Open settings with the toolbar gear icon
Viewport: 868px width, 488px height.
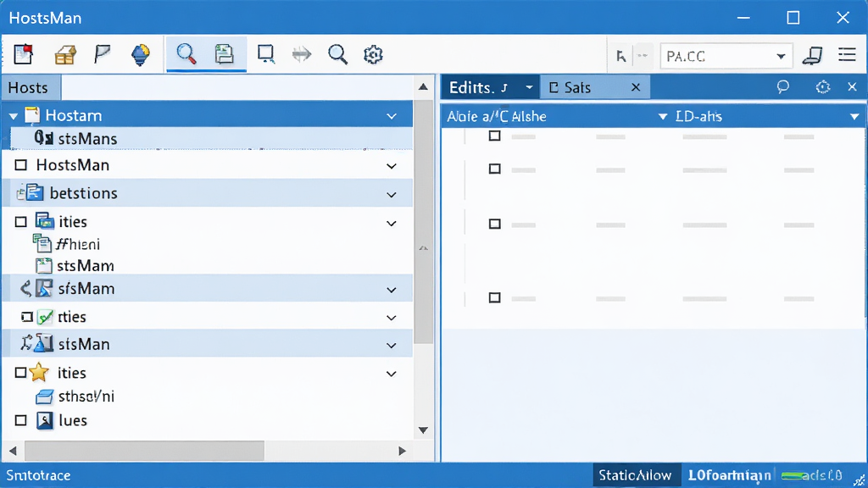coord(373,55)
